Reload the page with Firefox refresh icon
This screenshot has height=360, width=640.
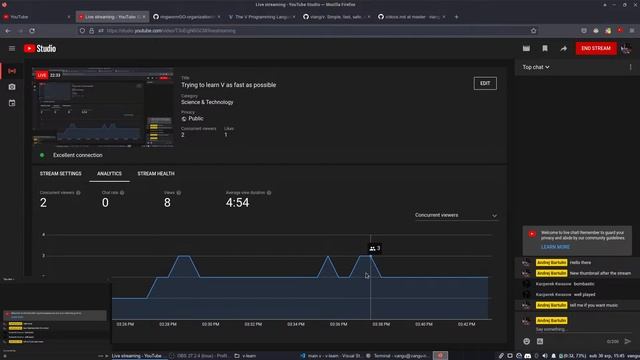32,31
